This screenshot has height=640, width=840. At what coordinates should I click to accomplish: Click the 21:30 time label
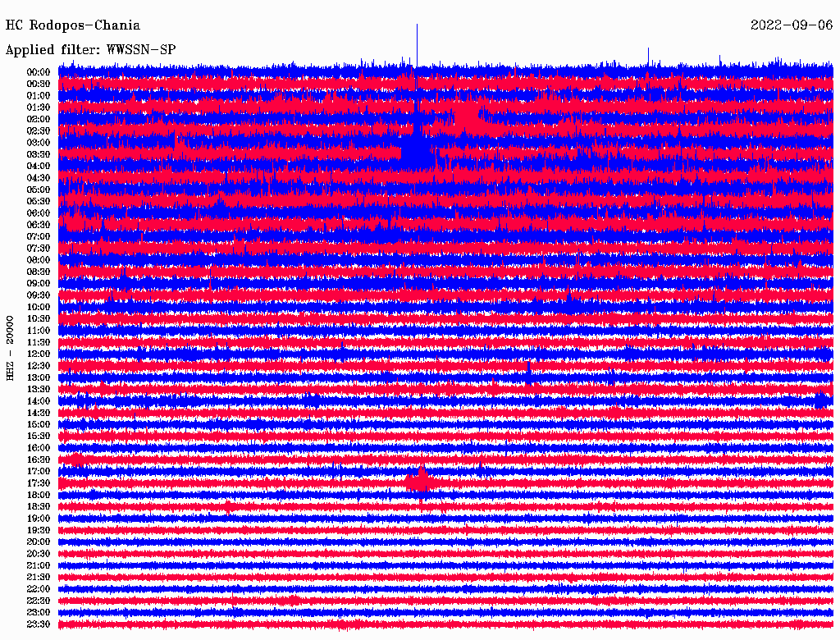coord(38,578)
